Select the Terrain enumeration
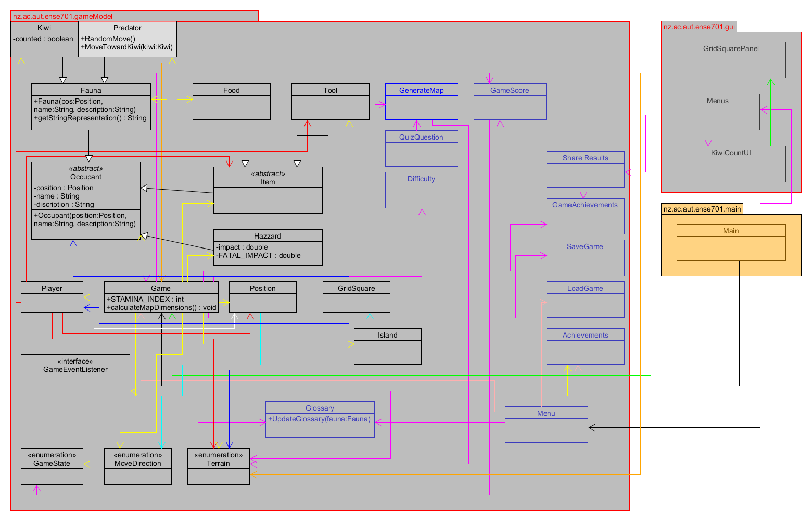The image size is (812, 521). pos(219,466)
